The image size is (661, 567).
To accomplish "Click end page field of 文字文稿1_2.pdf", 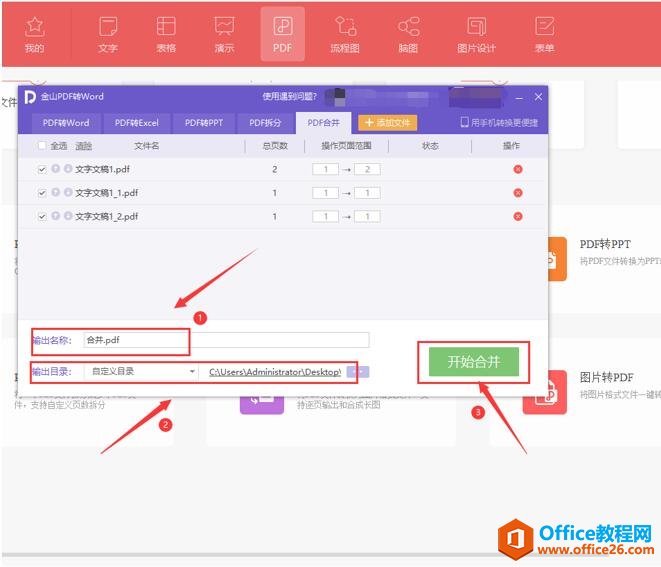I will coord(367,217).
